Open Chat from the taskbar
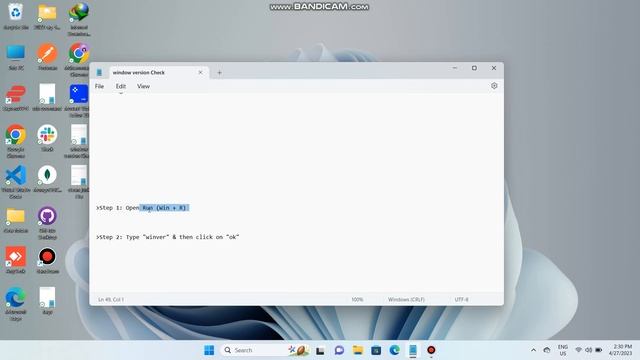The width and height of the screenshot is (640, 360). point(339,350)
